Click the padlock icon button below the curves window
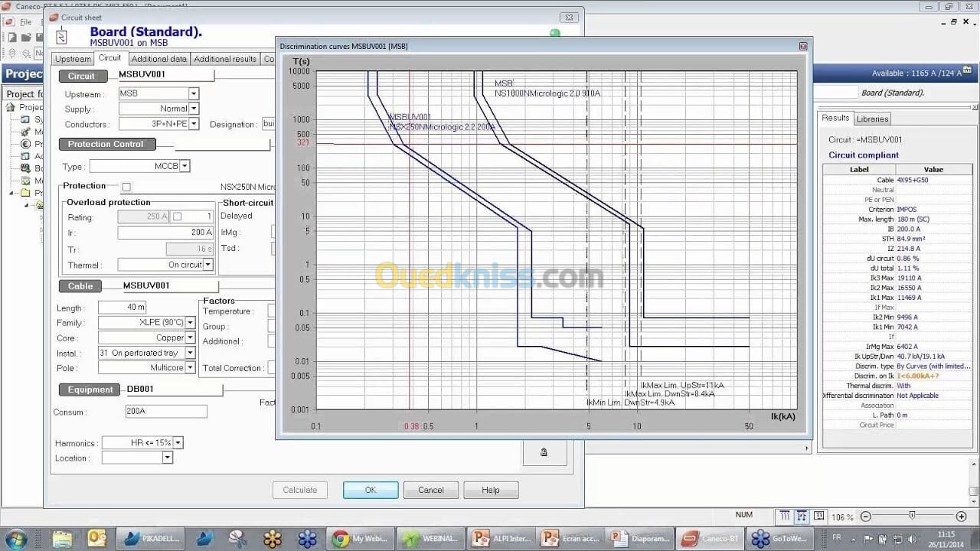Screen dimensions: 980x551 (x=544, y=452)
